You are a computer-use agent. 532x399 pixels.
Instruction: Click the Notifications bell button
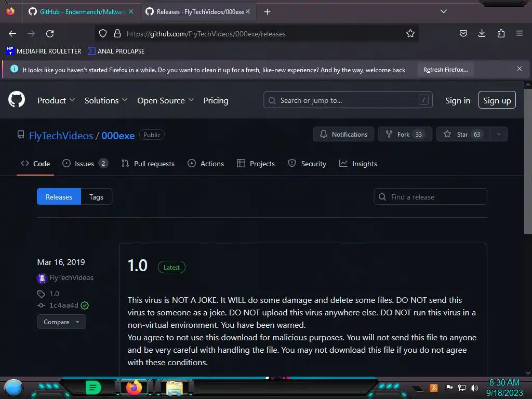(x=343, y=134)
